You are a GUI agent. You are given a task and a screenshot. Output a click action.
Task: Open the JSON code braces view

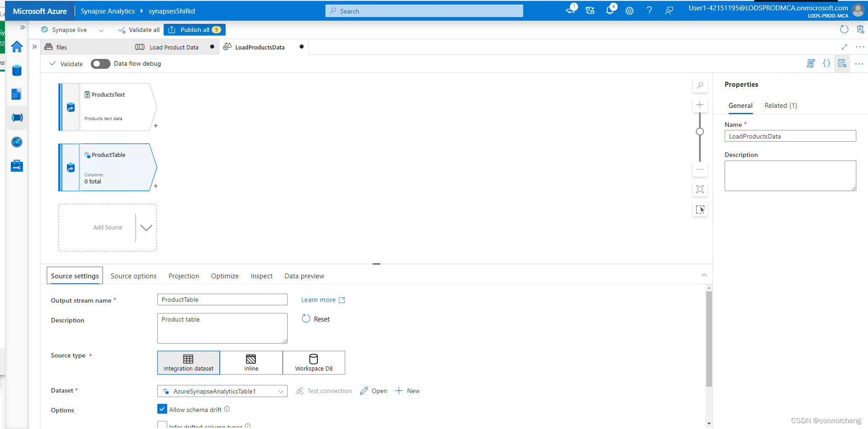(x=826, y=63)
